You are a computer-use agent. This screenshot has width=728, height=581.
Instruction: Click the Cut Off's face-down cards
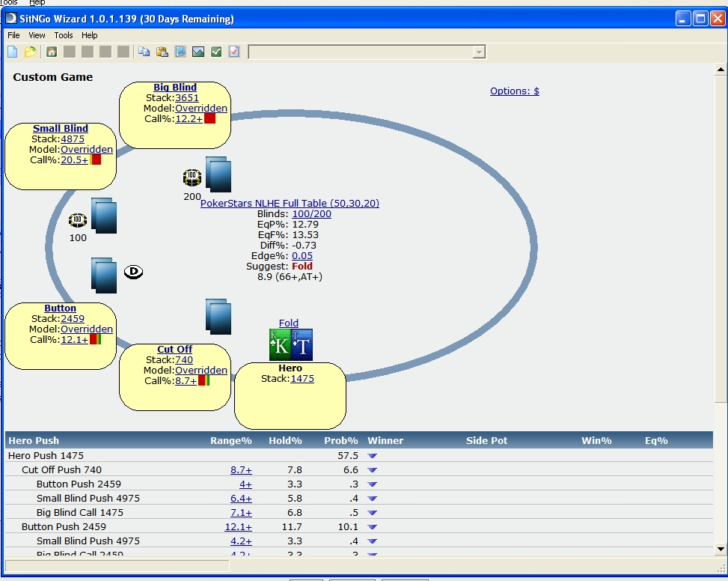pyautogui.click(x=218, y=317)
